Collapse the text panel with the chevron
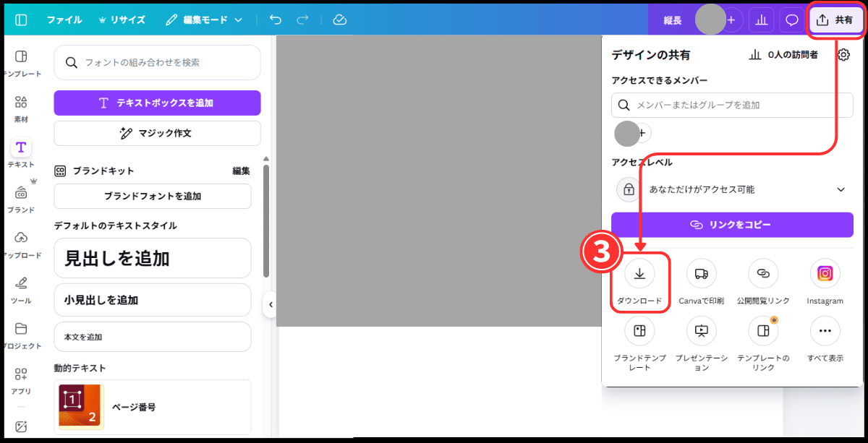This screenshot has width=868, height=443. [x=271, y=305]
